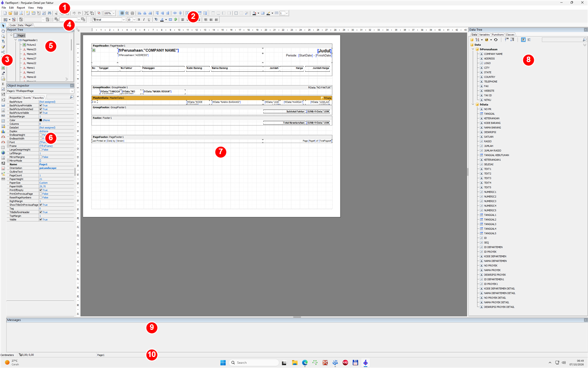The height and width of the screenshot is (368, 588).
Task: Select the Zoom magnifier tool in left toolbar
Action: tap(3, 36)
